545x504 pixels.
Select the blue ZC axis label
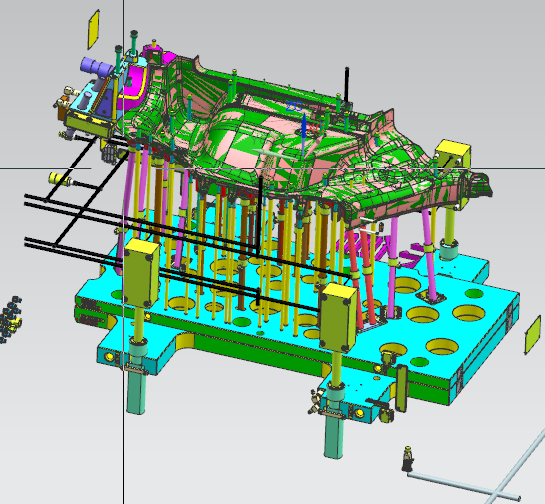(294, 106)
